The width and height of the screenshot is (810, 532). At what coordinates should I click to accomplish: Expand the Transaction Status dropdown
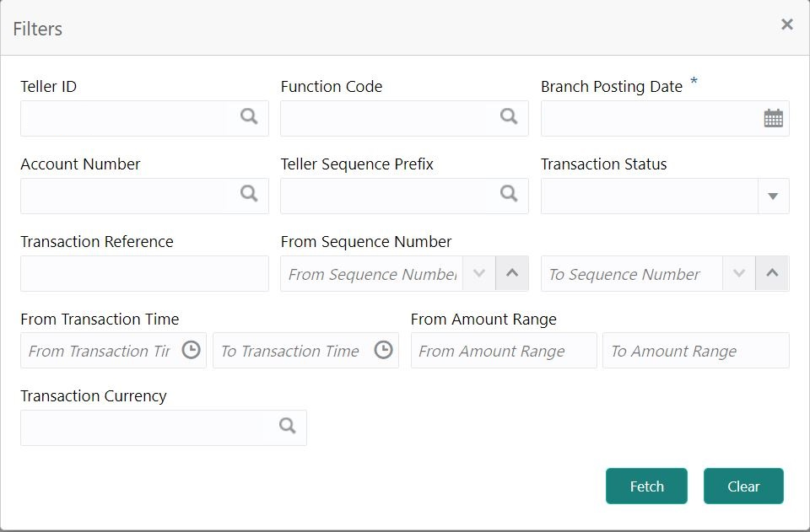pyautogui.click(x=772, y=196)
